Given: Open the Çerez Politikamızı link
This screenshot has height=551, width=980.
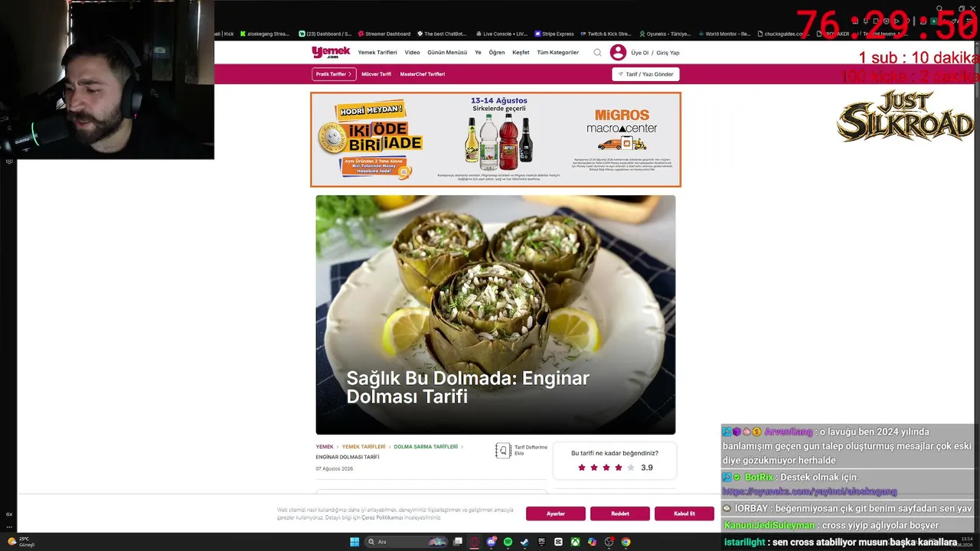Looking at the screenshot, I should click(382, 518).
